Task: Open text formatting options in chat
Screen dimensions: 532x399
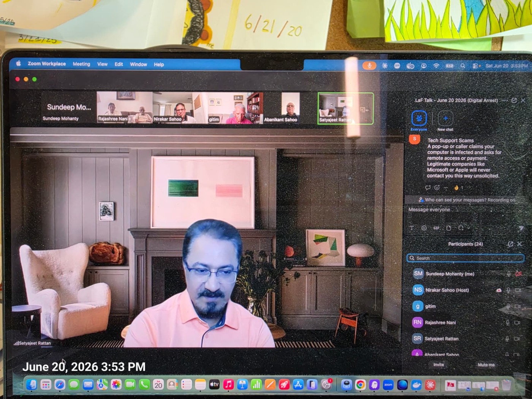Action: click(x=412, y=228)
